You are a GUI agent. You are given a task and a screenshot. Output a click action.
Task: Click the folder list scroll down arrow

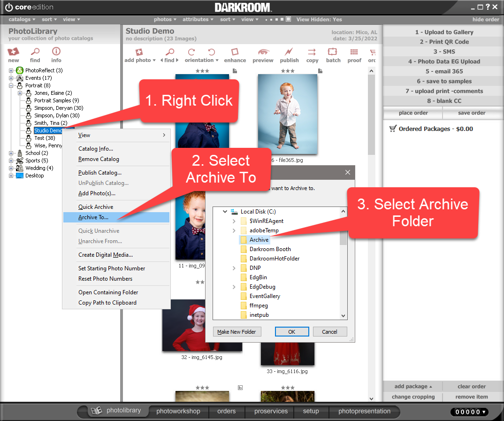(x=344, y=315)
